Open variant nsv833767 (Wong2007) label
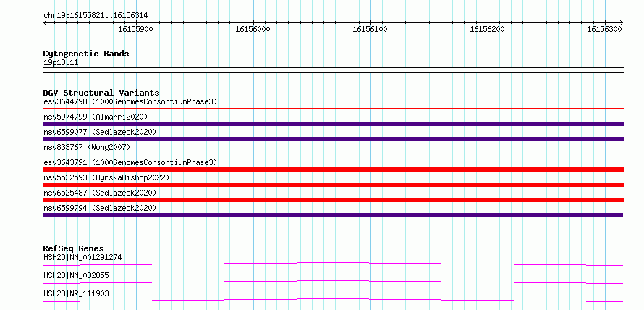Screen dimensions: 644x310 87,147
